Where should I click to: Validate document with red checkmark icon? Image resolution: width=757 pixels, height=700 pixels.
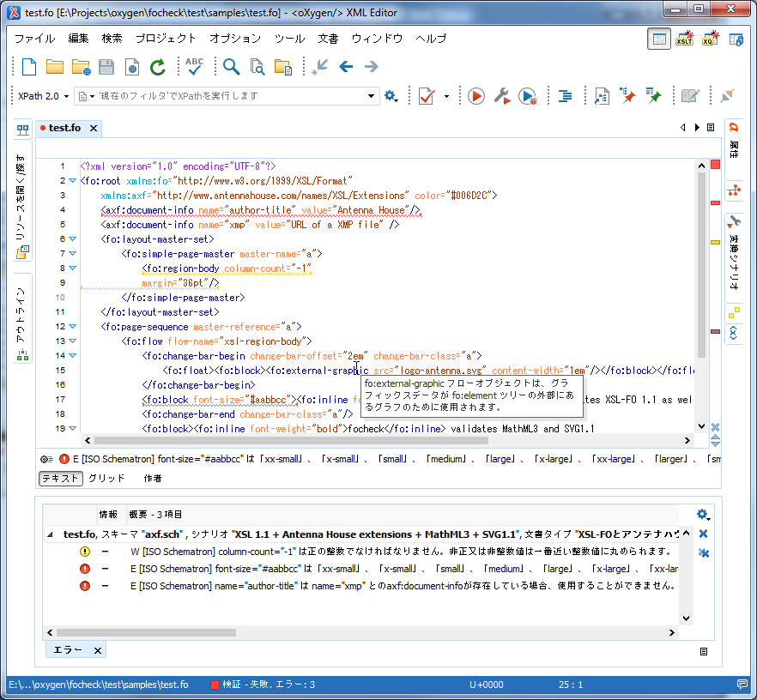tap(427, 96)
